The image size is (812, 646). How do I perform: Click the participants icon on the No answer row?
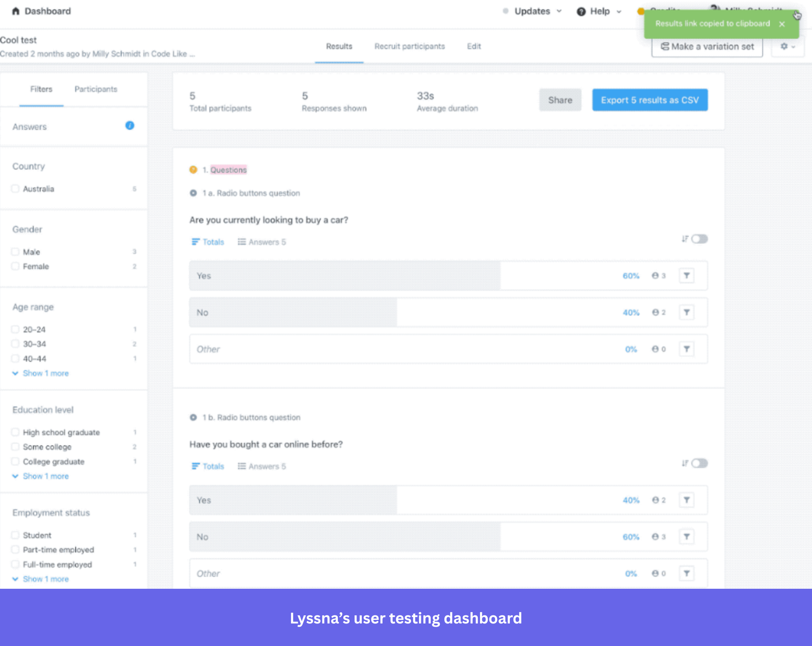coord(655,312)
